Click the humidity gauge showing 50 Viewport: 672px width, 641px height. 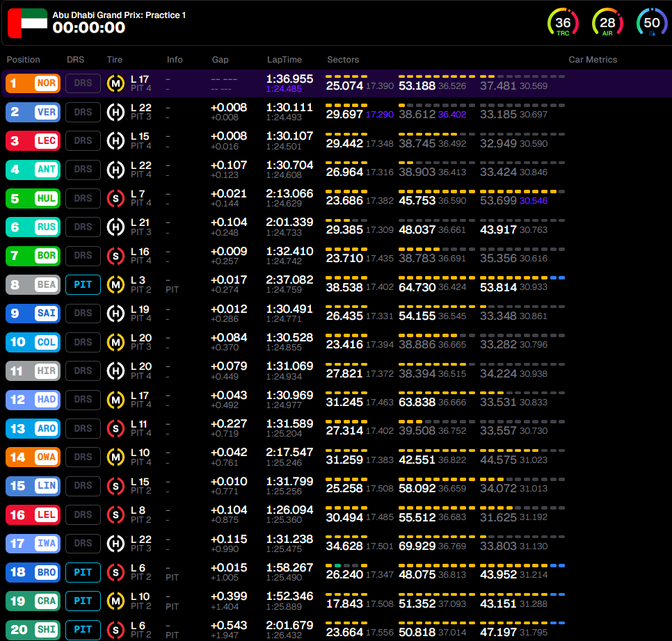pos(651,23)
